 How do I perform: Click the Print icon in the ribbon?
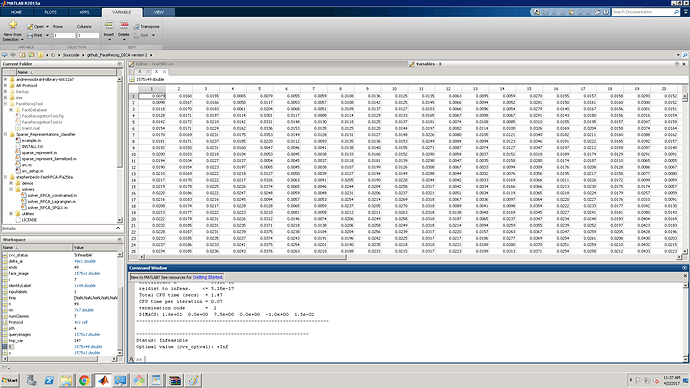tap(30, 35)
